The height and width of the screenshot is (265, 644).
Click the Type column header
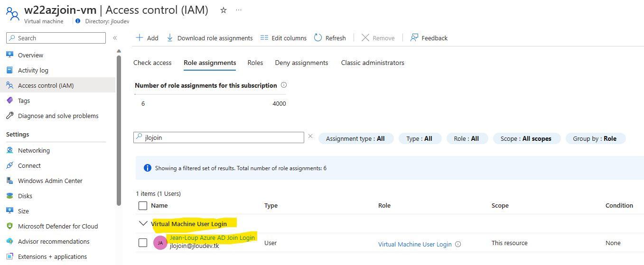click(271, 205)
